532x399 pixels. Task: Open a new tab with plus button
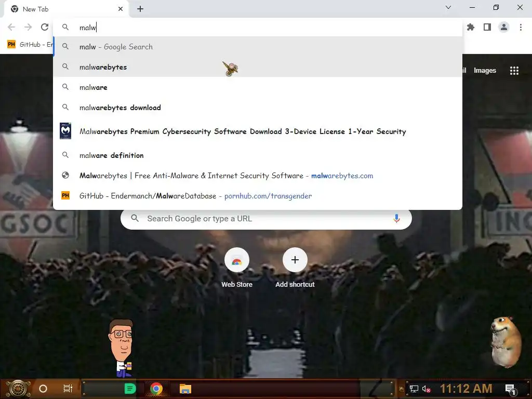click(x=140, y=9)
